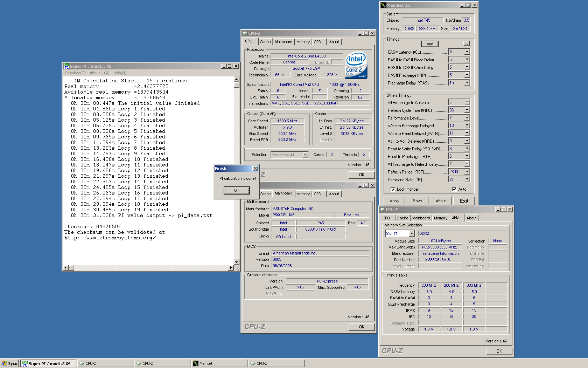Screen dimensions: 588x368
Task: Open Command Rate (CR) dropdown
Action: pos(467,179)
